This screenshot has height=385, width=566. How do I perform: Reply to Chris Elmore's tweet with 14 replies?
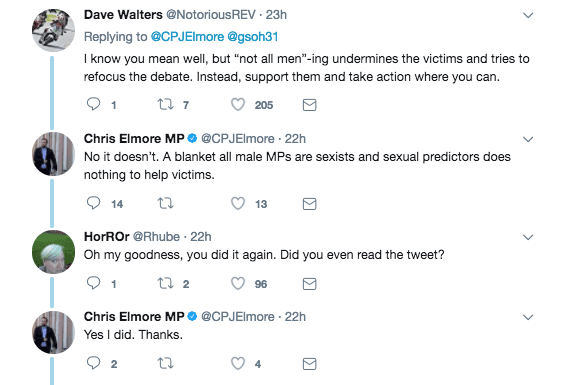(93, 203)
